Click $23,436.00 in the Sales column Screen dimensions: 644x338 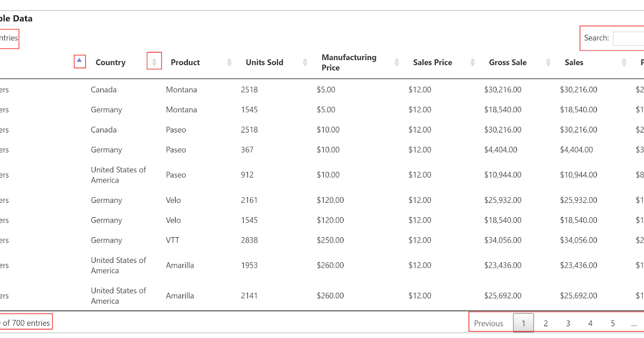tap(579, 265)
